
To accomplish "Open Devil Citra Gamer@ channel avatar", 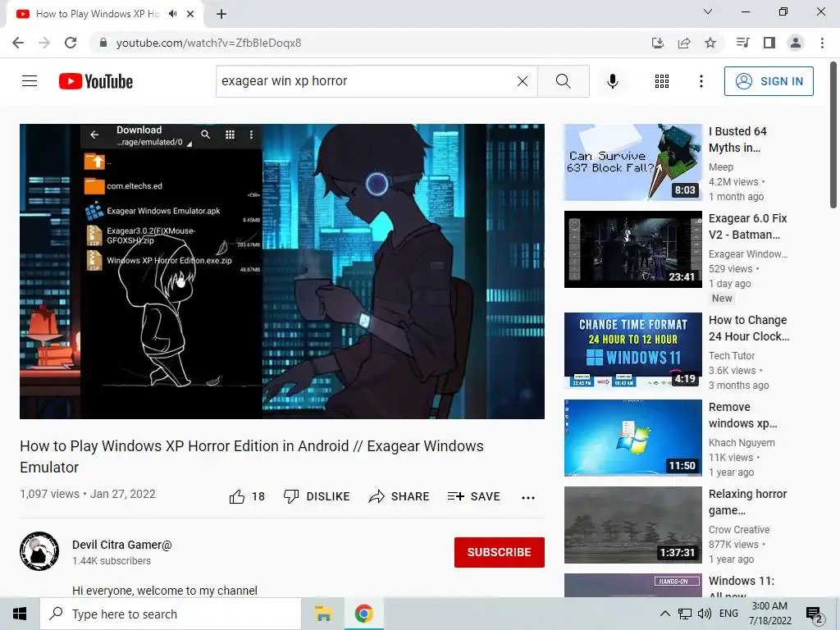I will pos(39,551).
